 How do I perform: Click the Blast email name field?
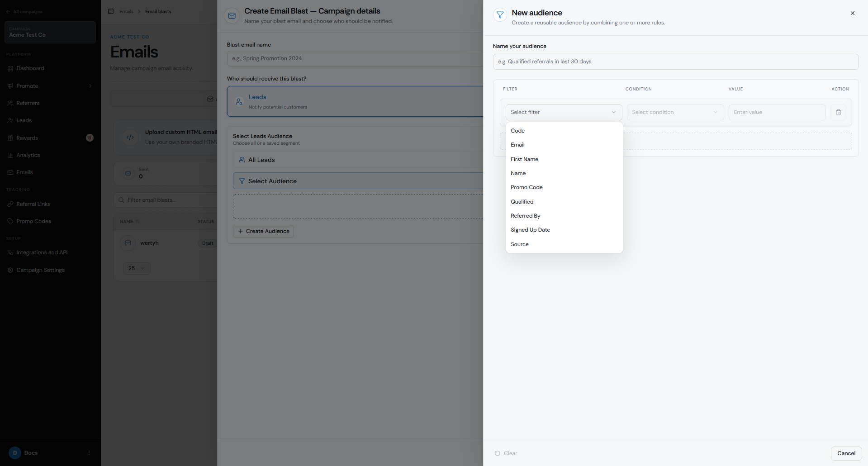(355, 58)
